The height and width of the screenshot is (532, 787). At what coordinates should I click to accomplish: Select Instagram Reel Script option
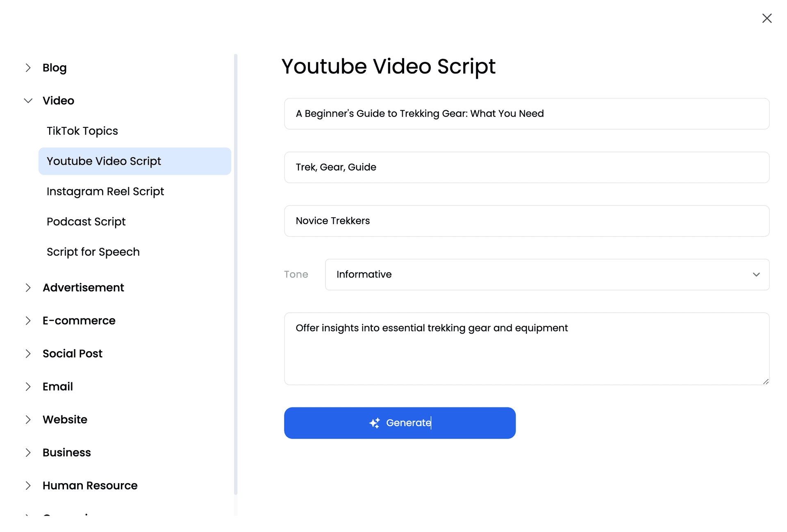tap(105, 191)
